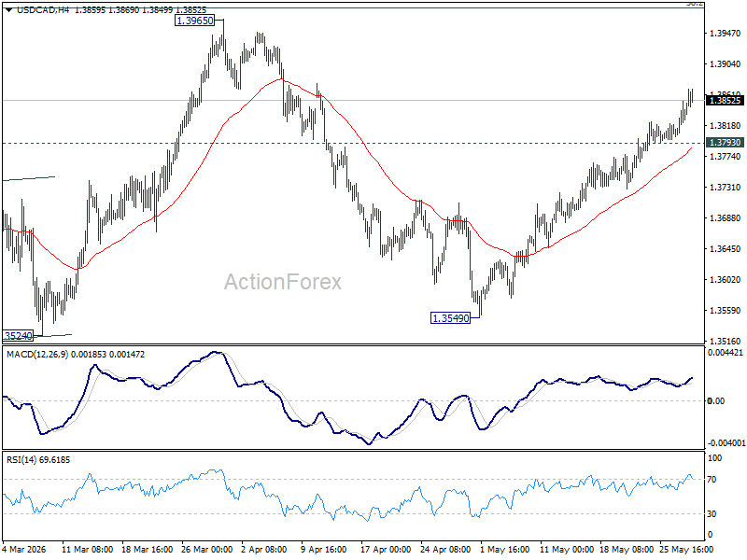Screen dimensions: 747x560
Task: Click the partial 35240 price label
Action: (x=18, y=336)
